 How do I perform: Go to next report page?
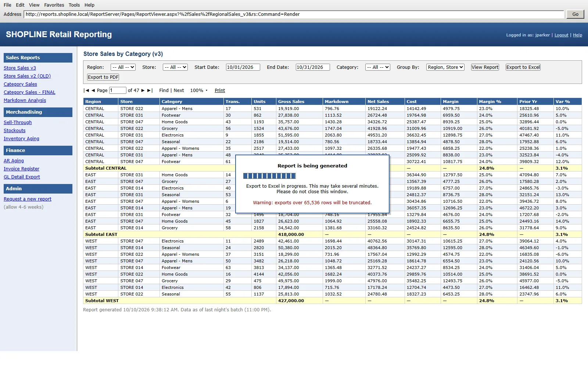(143, 91)
